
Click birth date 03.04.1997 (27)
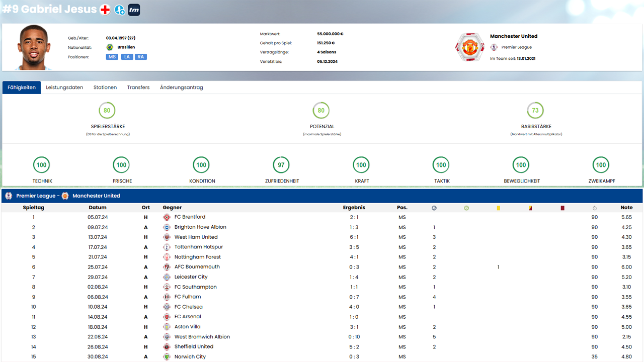click(121, 38)
